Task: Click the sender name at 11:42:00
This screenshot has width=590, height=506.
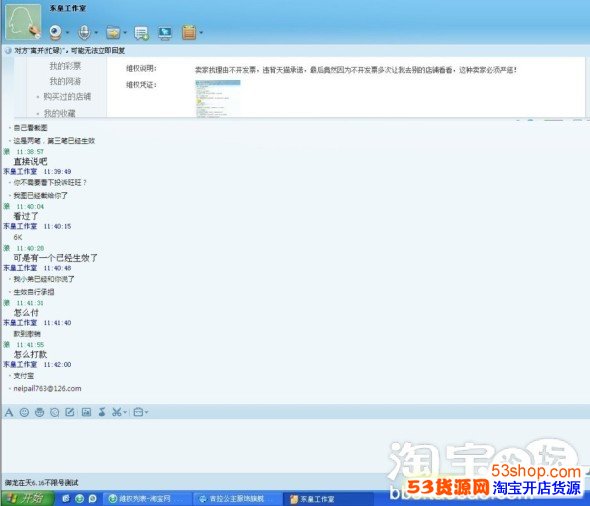Action: [x=20, y=365]
